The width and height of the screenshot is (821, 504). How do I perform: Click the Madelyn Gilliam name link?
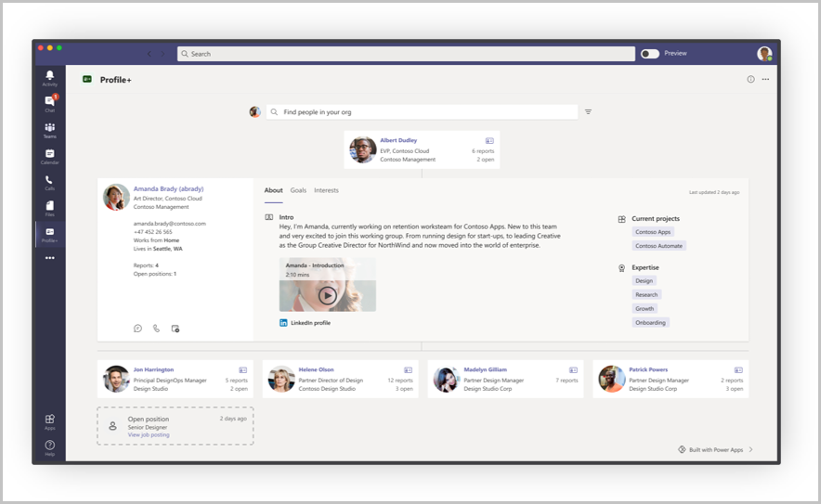(x=486, y=369)
